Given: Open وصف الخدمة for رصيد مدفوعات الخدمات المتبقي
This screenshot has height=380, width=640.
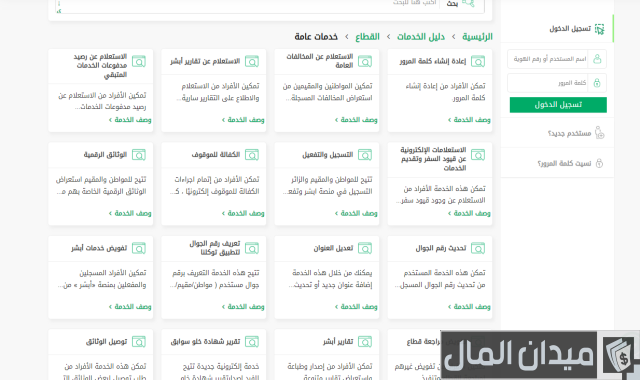Looking at the screenshot, I should (x=130, y=120).
